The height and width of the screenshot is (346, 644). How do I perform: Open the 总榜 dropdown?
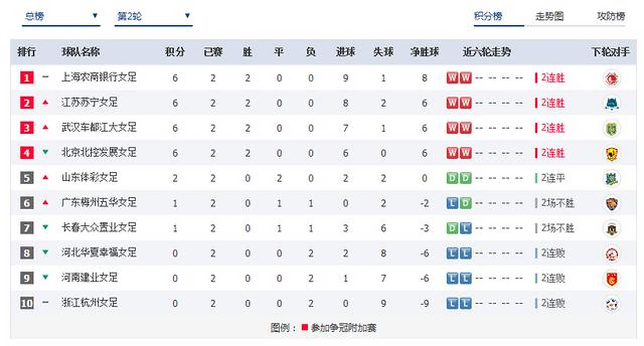point(61,16)
